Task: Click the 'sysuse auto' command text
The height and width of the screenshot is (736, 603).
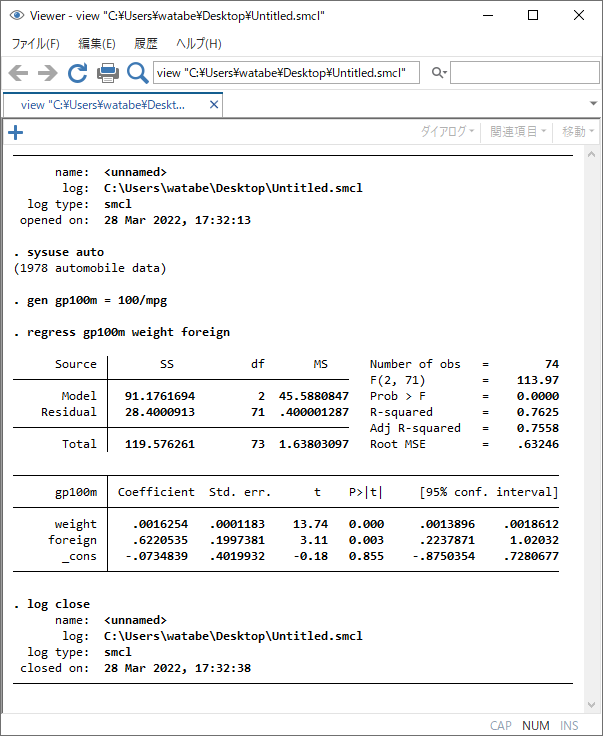Action: [66, 252]
